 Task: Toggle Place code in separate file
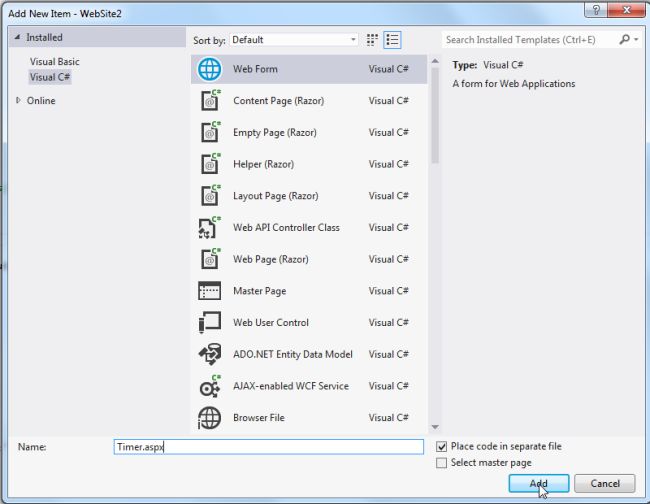pos(441,446)
